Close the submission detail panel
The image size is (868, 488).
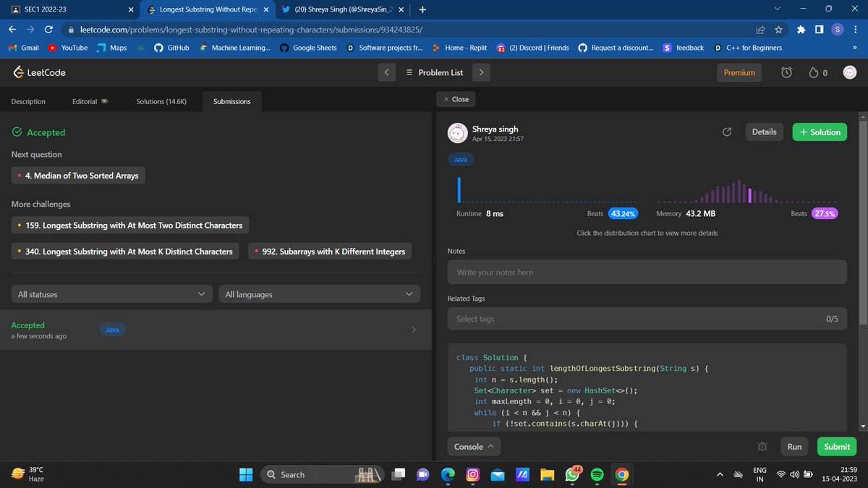pos(456,99)
